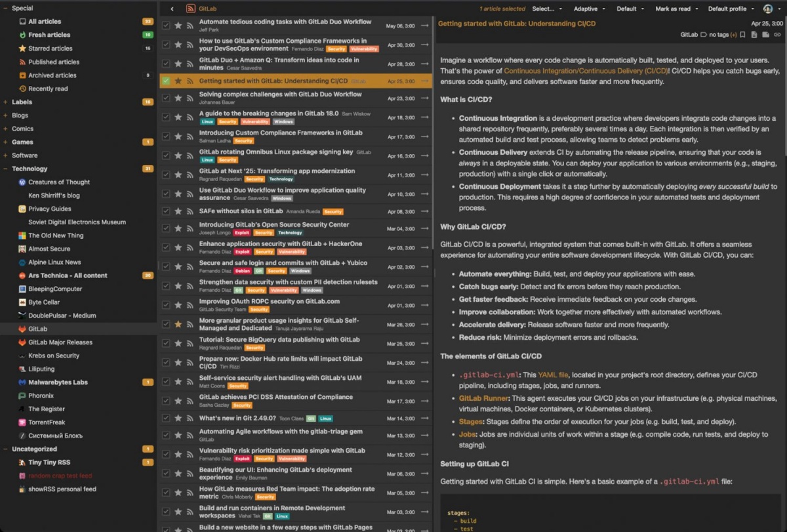Open 'Vulnerability risk prioritization made simple with GitLab' article
The height and width of the screenshot is (532, 787).
[282, 451]
